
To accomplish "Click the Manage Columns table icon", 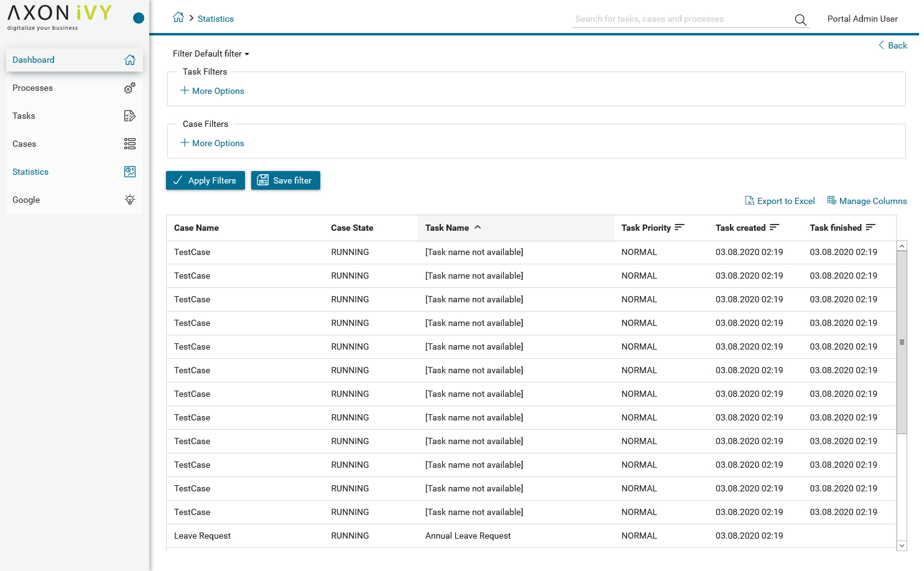I will pyautogui.click(x=831, y=200).
